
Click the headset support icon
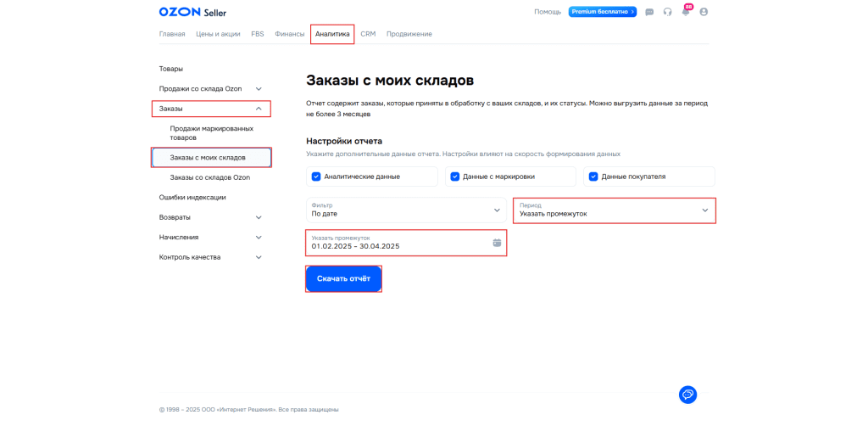point(668,12)
